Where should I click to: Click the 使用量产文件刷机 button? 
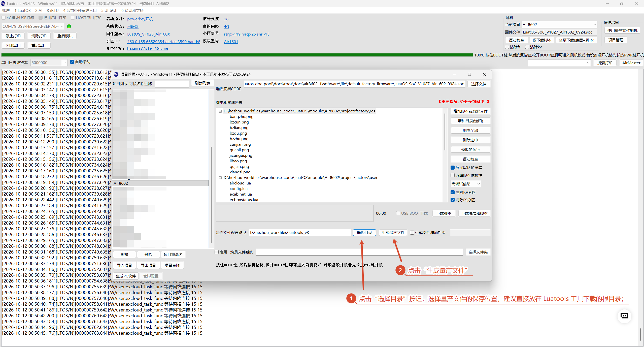point(622,30)
